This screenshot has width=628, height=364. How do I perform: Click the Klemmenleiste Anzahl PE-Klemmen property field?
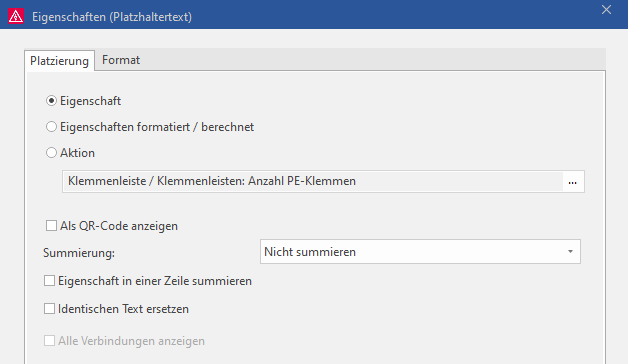tap(313, 181)
